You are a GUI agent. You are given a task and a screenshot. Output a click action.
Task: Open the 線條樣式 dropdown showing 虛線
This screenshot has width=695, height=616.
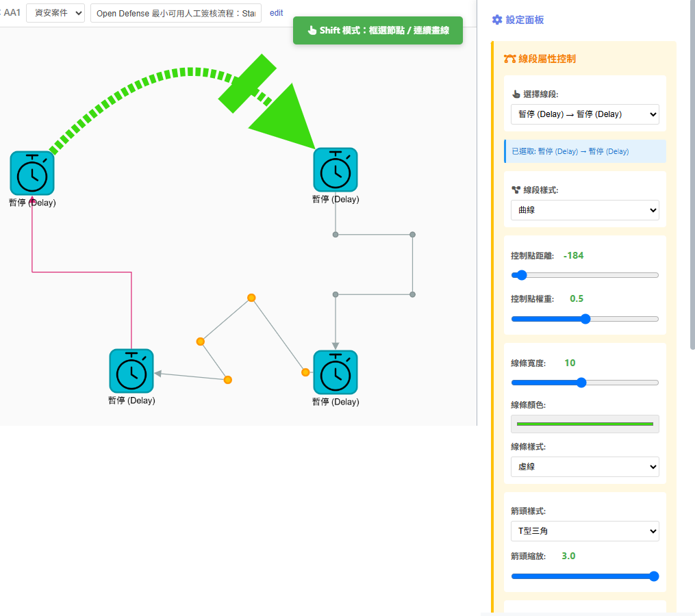coord(585,467)
